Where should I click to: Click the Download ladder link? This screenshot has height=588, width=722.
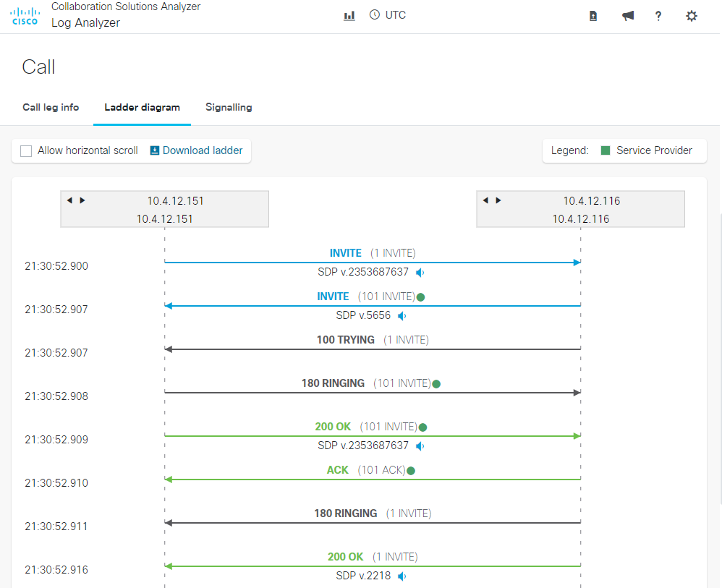click(x=202, y=150)
